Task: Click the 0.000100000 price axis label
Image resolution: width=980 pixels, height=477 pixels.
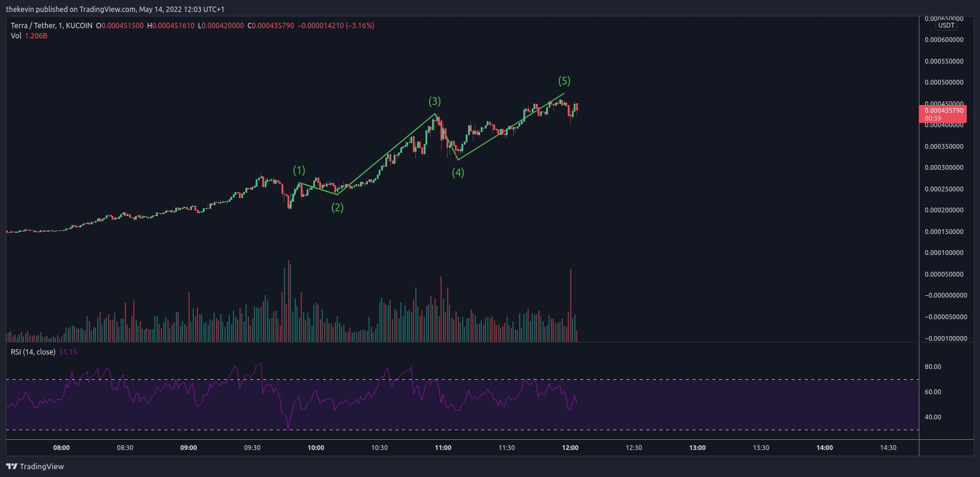Action: (x=944, y=253)
